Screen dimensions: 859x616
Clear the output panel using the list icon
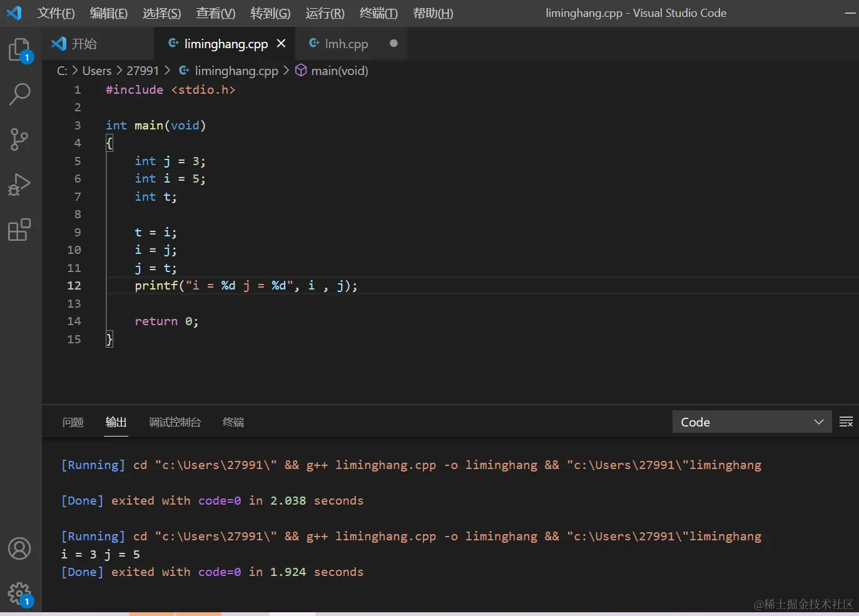846,422
